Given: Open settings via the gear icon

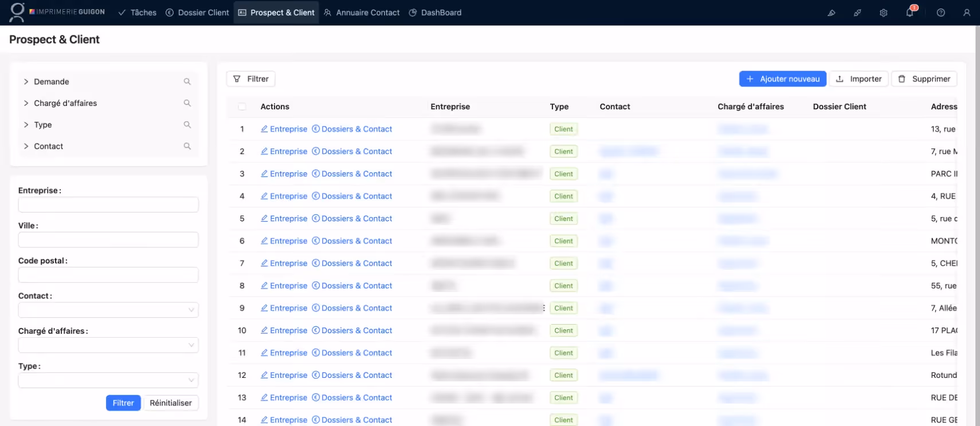Looking at the screenshot, I should [x=884, y=13].
